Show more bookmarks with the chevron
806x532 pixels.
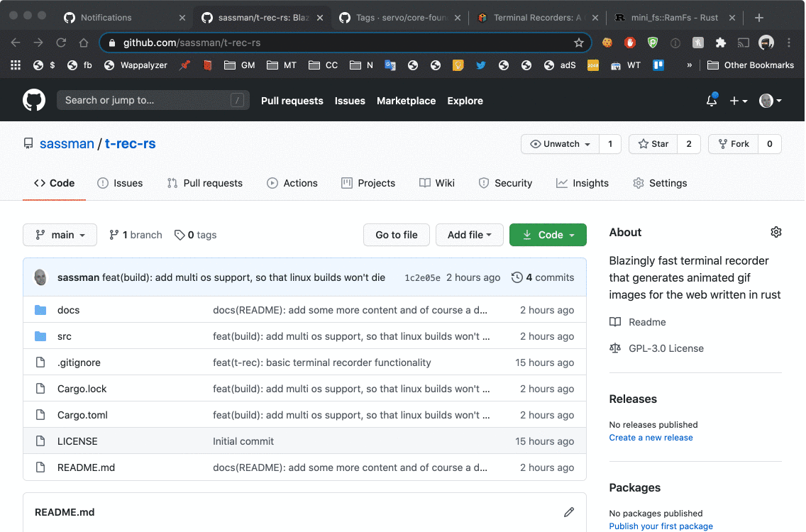tap(690, 65)
